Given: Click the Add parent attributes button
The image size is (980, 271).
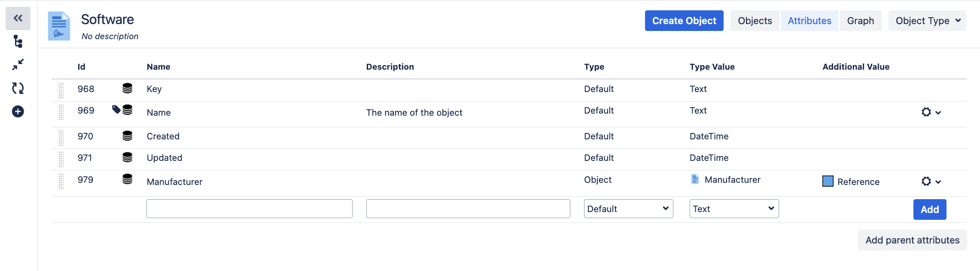Looking at the screenshot, I should point(912,240).
